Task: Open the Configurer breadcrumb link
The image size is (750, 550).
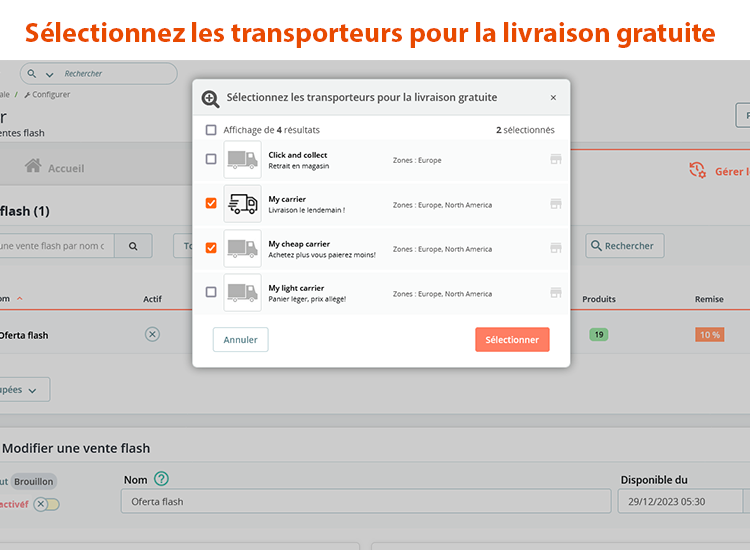Action: [47, 95]
